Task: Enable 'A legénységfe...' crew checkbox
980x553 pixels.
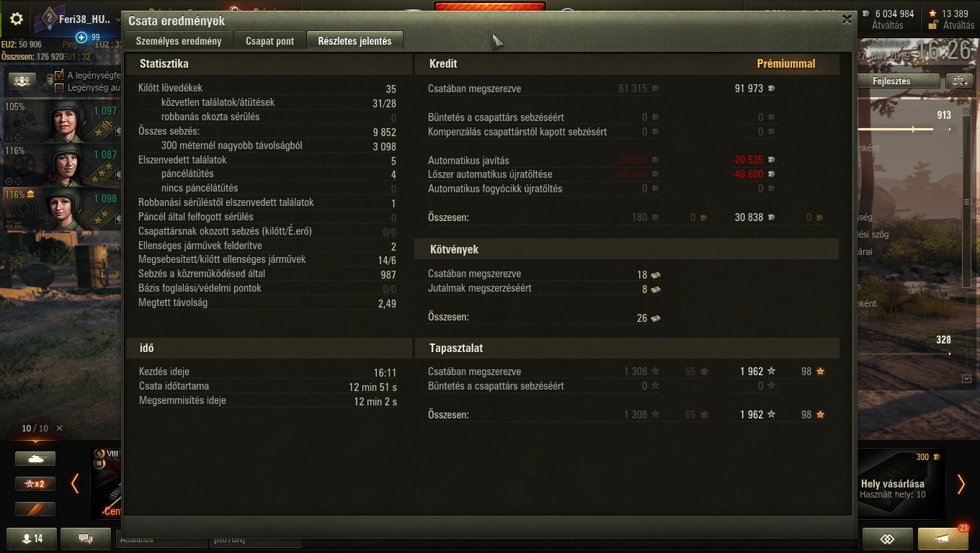Action: [59, 75]
